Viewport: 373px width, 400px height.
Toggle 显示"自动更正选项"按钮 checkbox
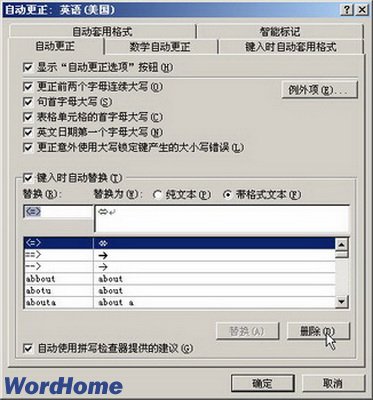click(x=28, y=68)
